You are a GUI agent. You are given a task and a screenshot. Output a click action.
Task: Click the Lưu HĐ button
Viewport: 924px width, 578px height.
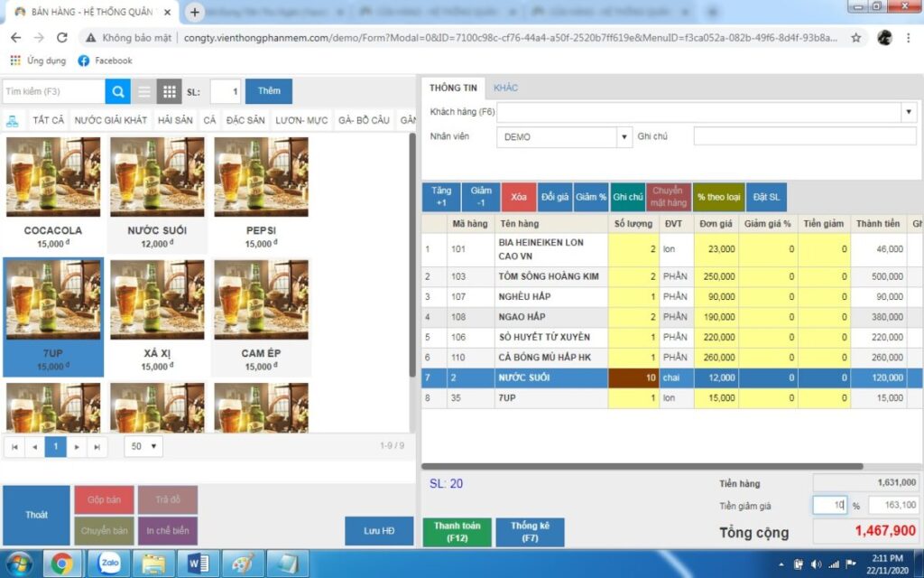tap(379, 531)
